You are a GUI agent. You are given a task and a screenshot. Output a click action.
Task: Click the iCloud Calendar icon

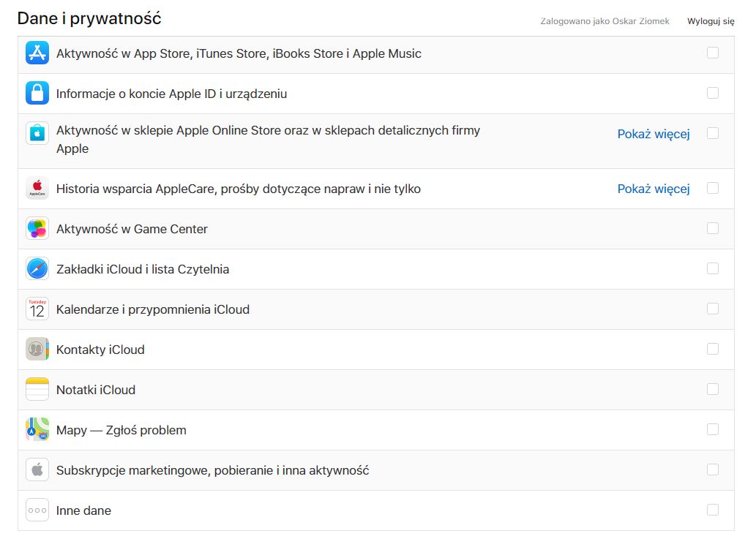click(x=37, y=309)
